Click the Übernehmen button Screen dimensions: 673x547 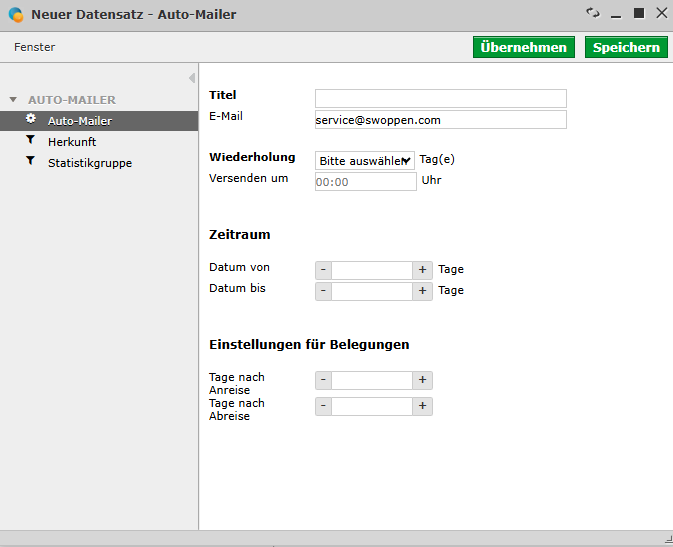pos(524,47)
